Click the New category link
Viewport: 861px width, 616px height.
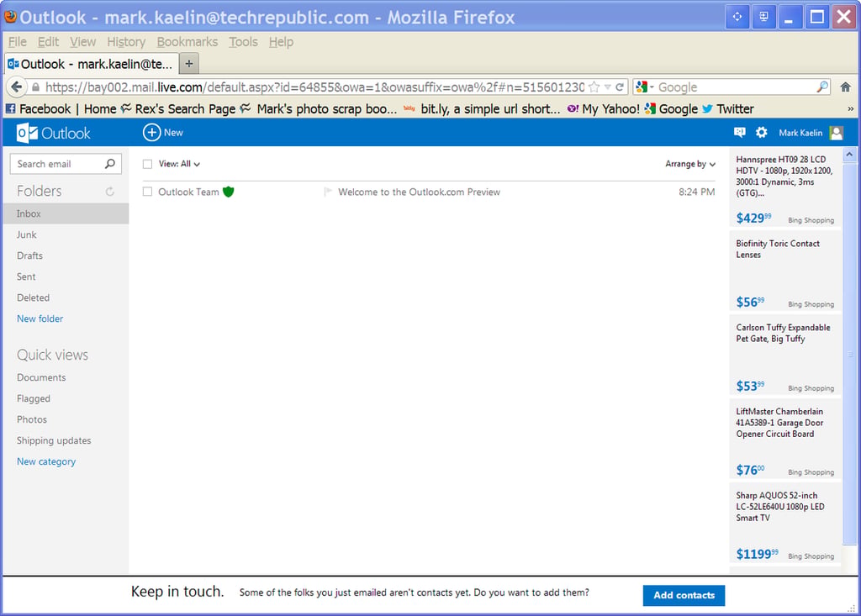tap(46, 461)
